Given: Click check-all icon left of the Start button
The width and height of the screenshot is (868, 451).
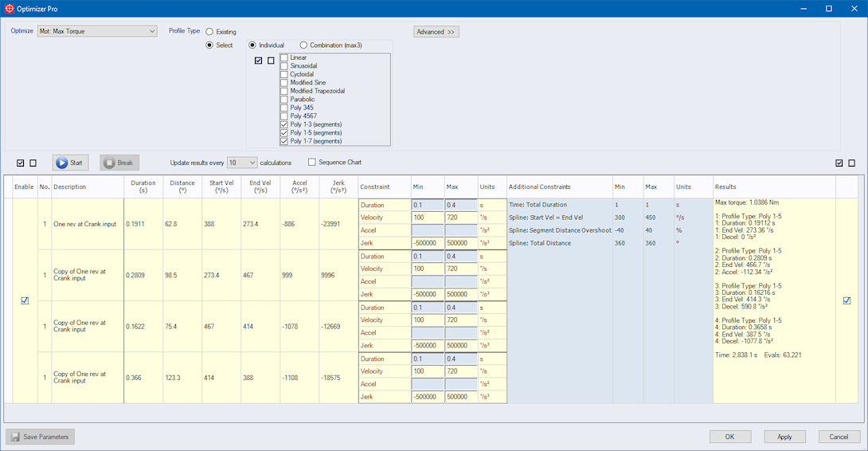Looking at the screenshot, I should (21, 163).
